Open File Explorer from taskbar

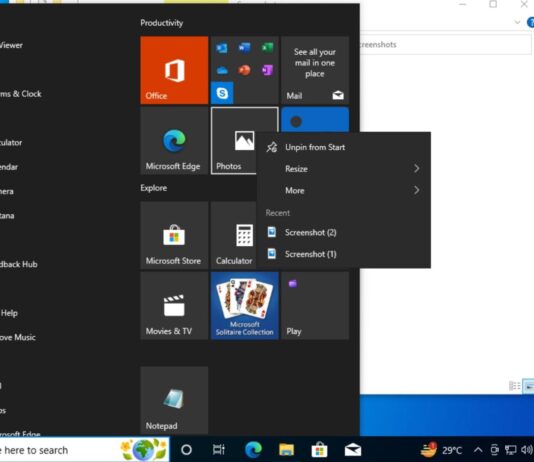pos(286,450)
